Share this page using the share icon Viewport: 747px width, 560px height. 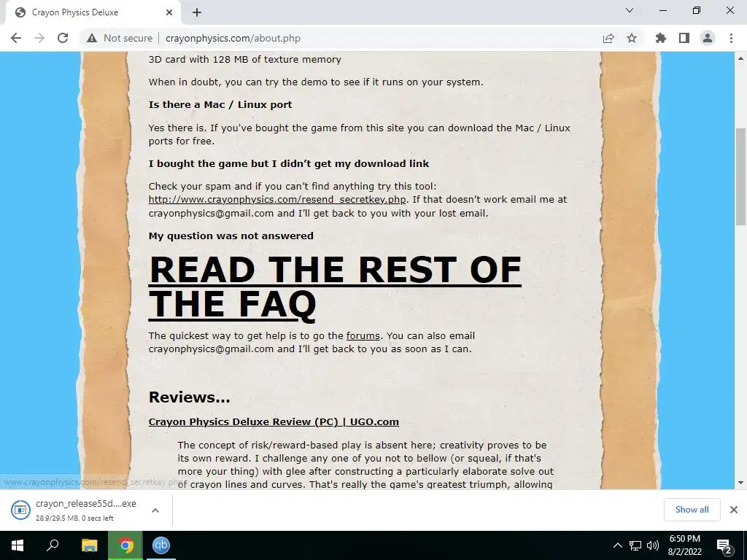pyautogui.click(x=608, y=38)
